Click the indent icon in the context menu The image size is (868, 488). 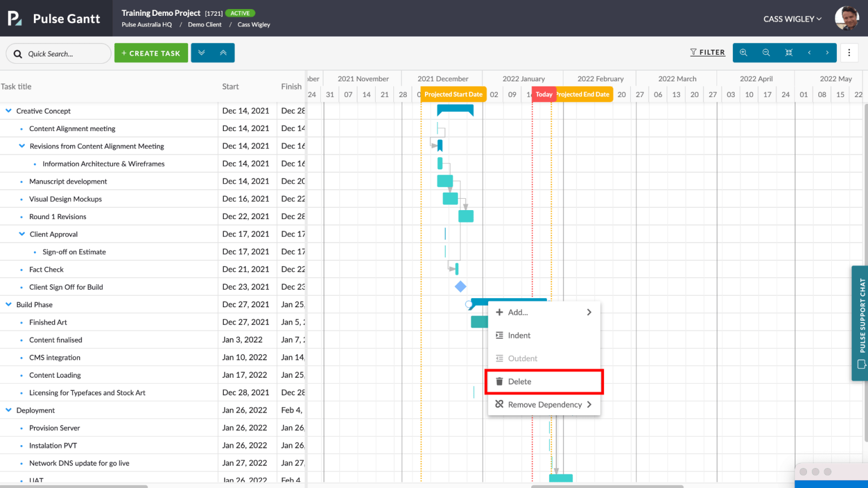(500, 335)
